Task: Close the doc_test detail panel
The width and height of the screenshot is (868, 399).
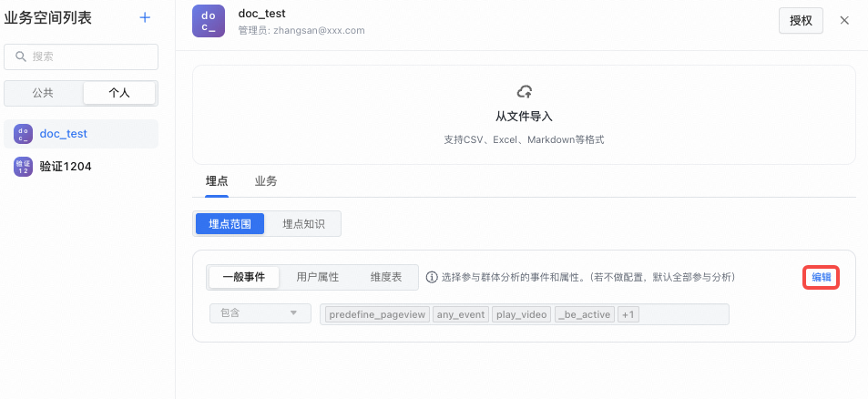Action: (844, 20)
